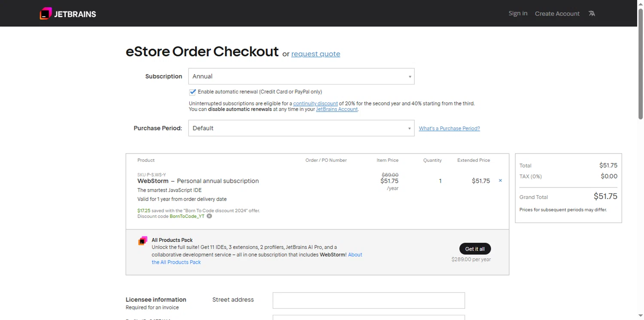Click the Order / PO Number column header
This screenshot has height=320, width=644.
[326, 160]
